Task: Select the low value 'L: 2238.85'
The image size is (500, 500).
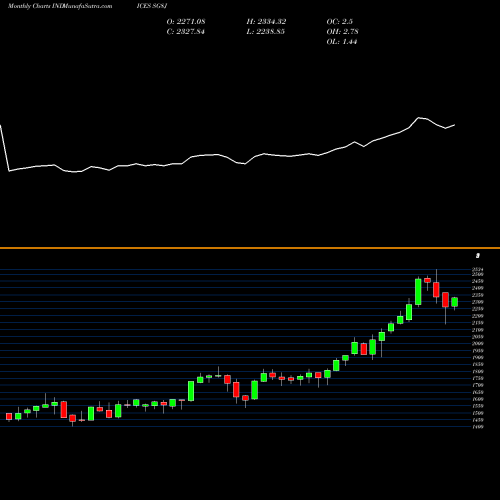Action: tap(266, 31)
